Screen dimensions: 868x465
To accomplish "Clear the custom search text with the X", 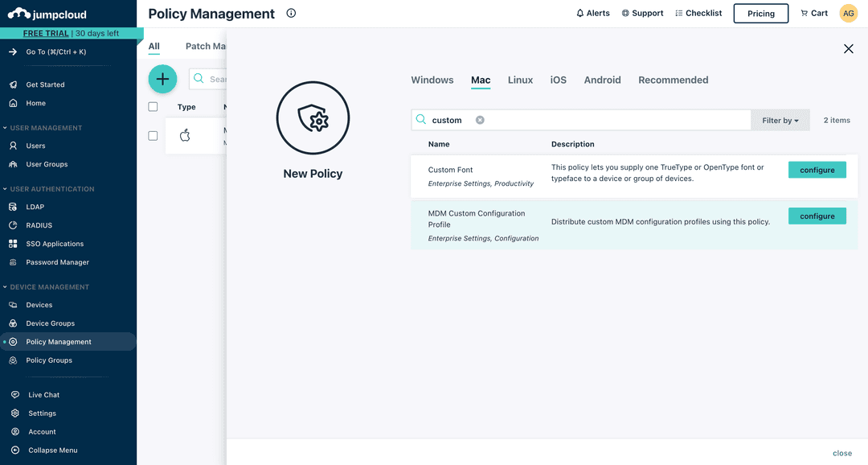I will click(480, 119).
